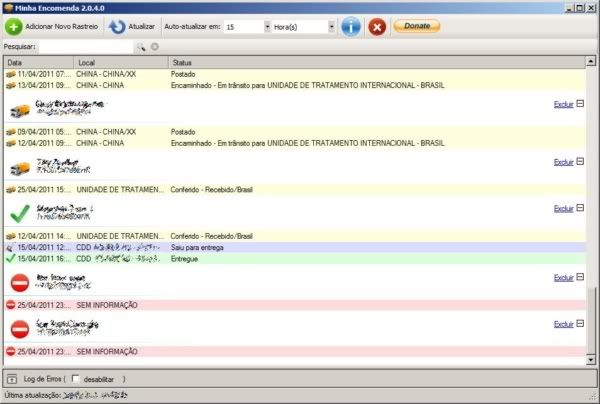The height and width of the screenshot is (404, 600).
Task: Click the last large red no-entry icon
Action: pos(20,329)
